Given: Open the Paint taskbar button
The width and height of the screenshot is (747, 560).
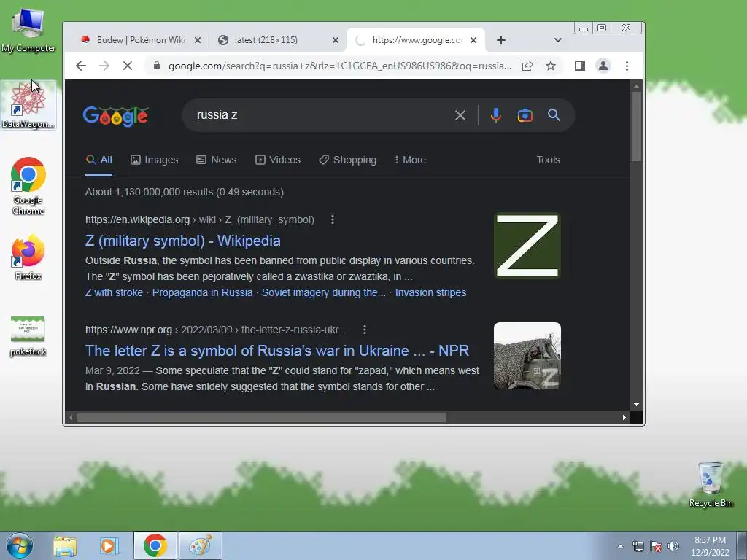Looking at the screenshot, I should [200, 545].
